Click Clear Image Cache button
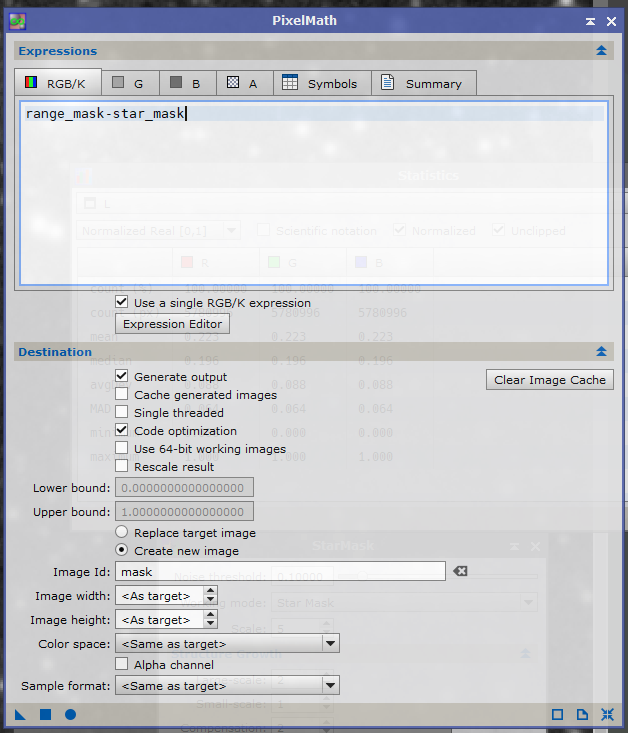This screenshot has width=628, height=733. 550,380
